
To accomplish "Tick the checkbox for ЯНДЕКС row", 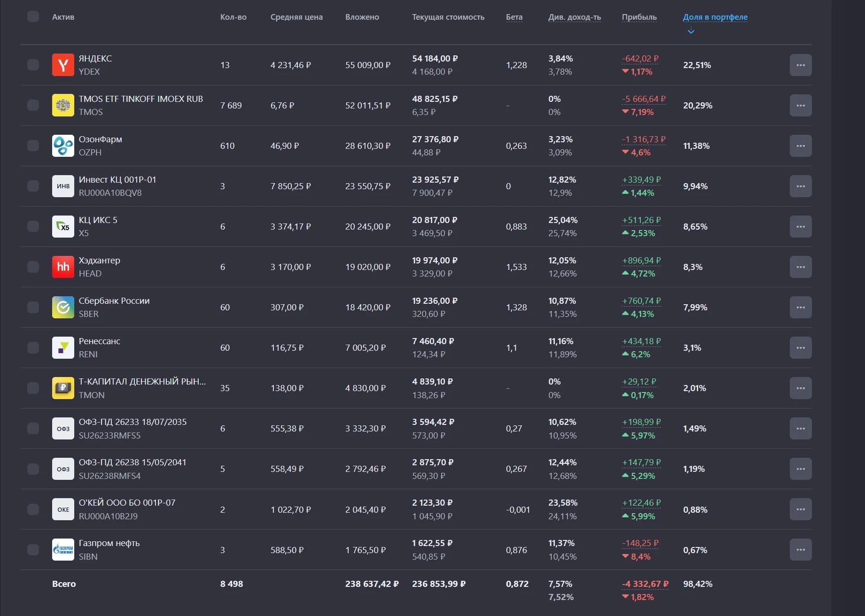I will tap(33, 65).
